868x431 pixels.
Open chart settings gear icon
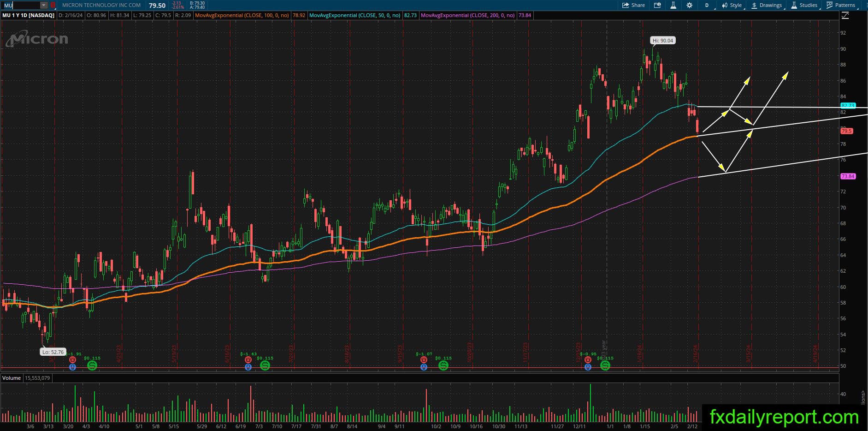[x=689, y=5]
